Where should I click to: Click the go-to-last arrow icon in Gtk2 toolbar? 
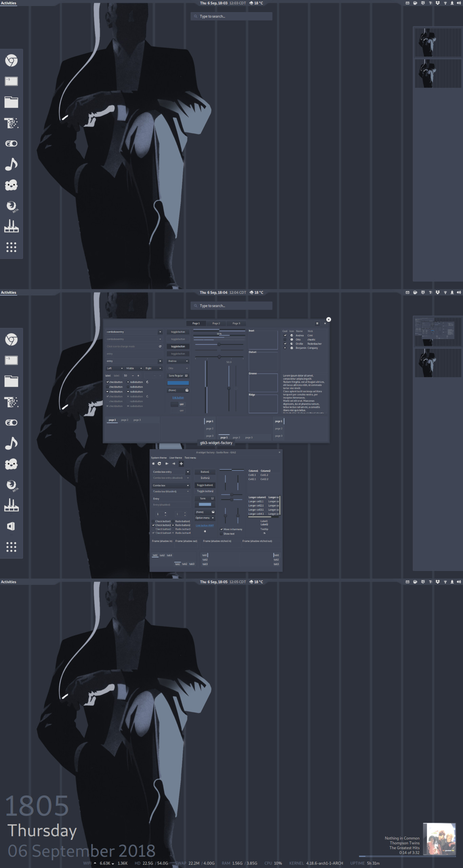click(x=174, y=463)
